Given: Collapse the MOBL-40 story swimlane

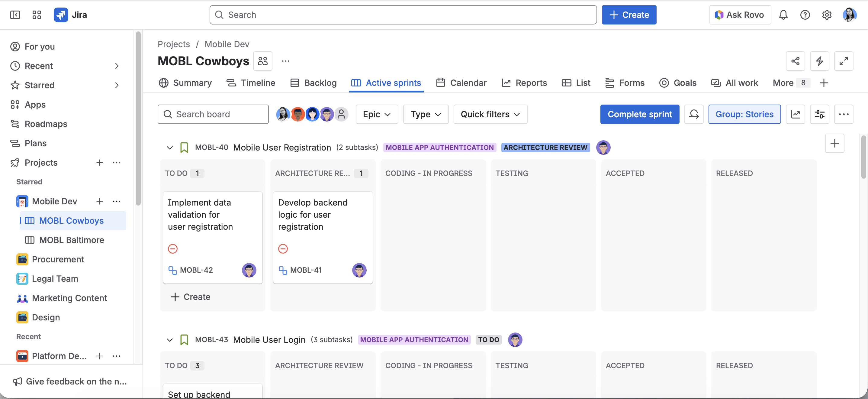Looking at the screenshot, I should (169, 148).
